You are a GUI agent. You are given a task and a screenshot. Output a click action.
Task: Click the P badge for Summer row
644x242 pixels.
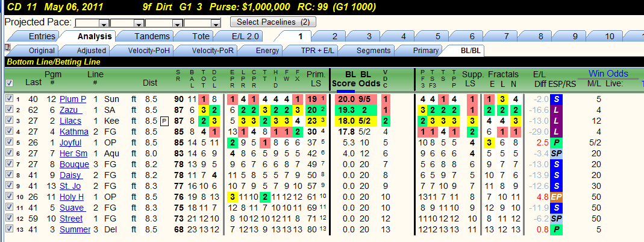click(557, 229)
